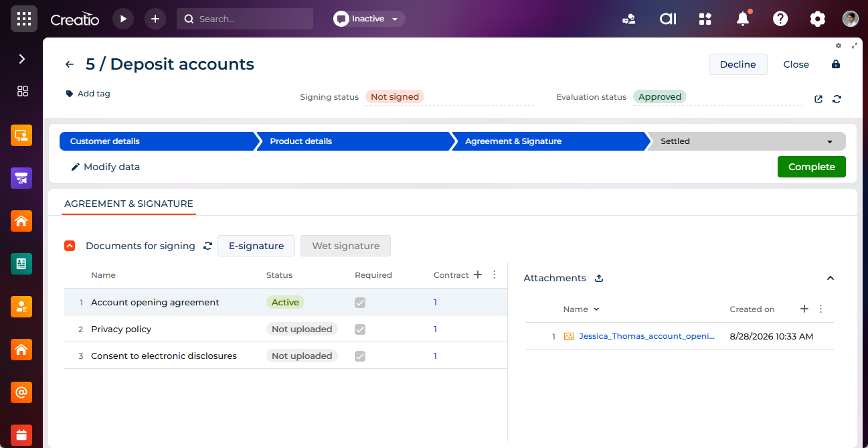868x448 pixels.
Task: Collapse the Documents for signing section
Action: point(70,246)
